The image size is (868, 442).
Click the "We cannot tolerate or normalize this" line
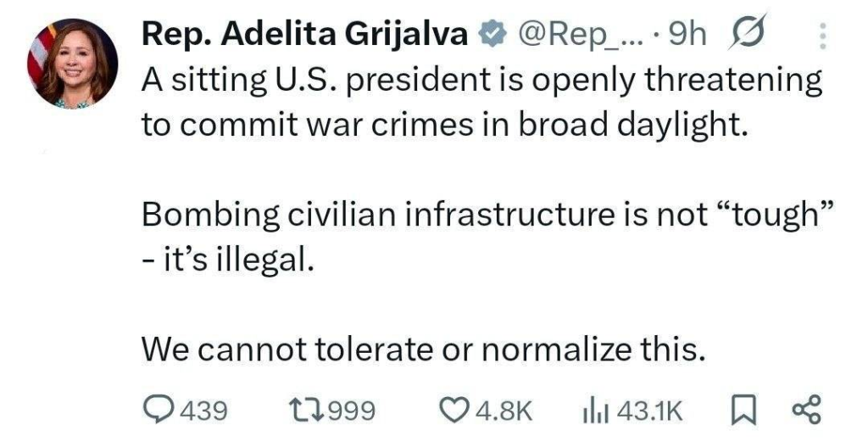pyautogui.click(x=422, y=346)
